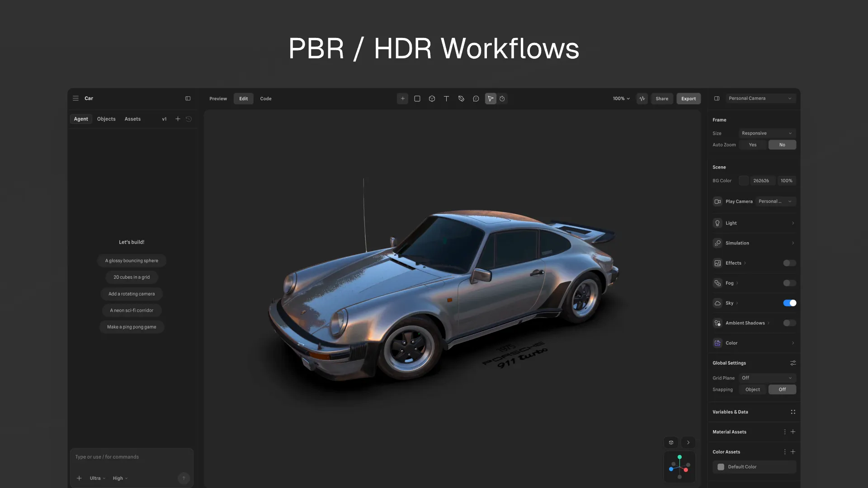Open the Ultra model dropdown

[98, 478]
